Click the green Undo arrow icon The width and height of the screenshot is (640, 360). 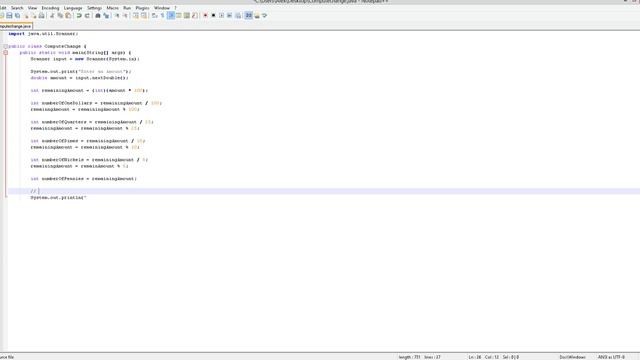tap(79, 16)
